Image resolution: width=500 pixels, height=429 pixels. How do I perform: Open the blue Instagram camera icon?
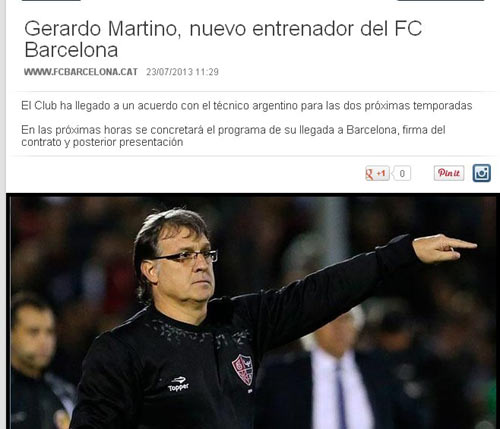[482, 173]
